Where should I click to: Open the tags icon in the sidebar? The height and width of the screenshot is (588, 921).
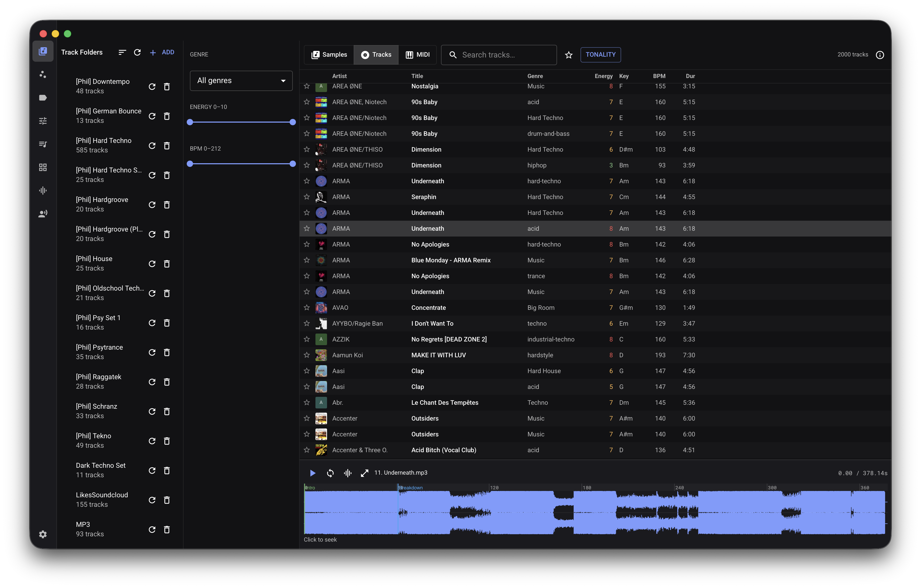coord(43,98)
